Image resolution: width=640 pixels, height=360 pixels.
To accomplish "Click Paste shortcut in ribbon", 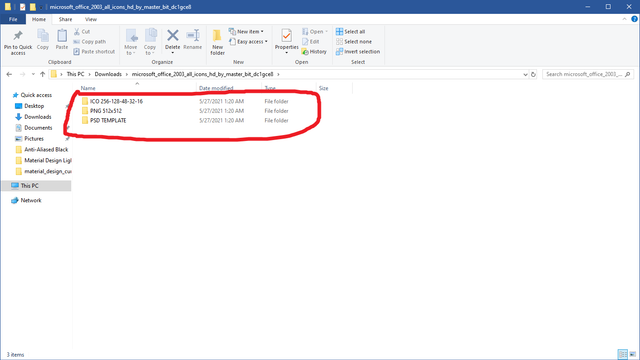I will [x=94, y=52].
